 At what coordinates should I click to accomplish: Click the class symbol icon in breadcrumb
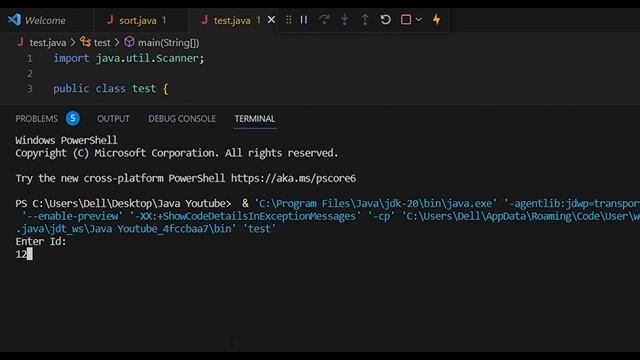(85, 42)
